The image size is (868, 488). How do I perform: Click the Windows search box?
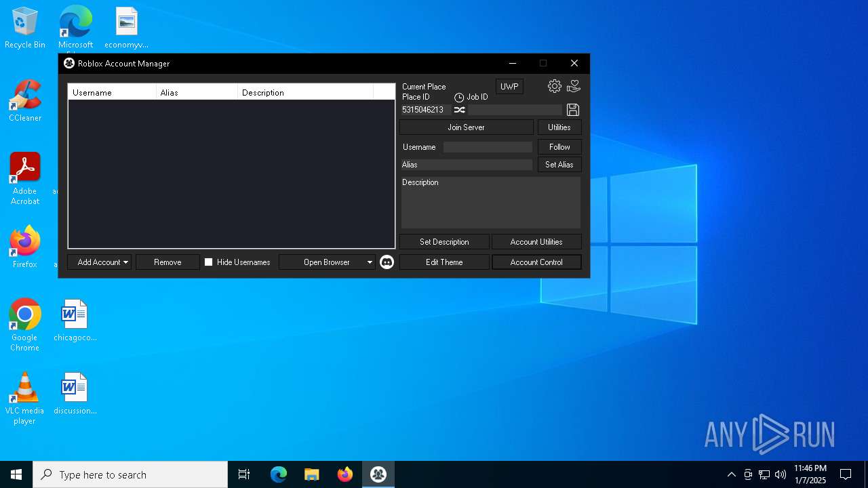[130, 474]
